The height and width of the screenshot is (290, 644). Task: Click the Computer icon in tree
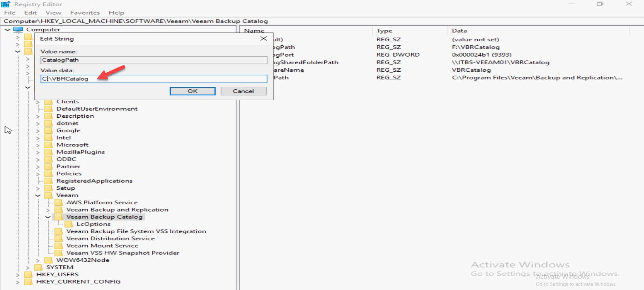(18, 29)
